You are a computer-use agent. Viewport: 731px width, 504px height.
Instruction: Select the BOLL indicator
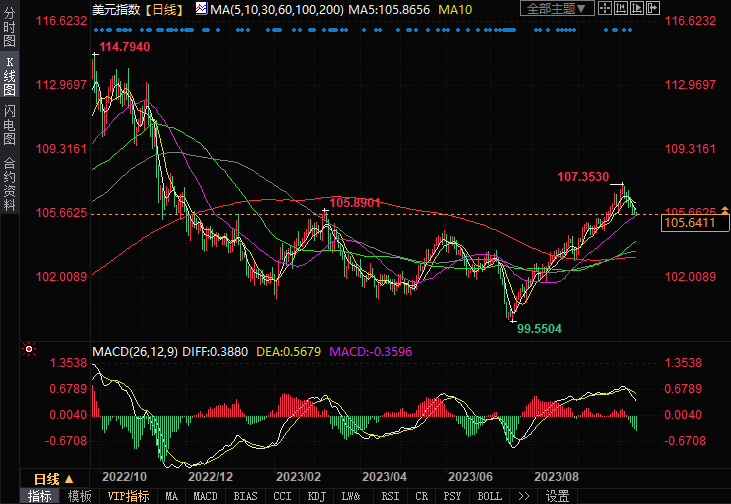coord(489,496)
